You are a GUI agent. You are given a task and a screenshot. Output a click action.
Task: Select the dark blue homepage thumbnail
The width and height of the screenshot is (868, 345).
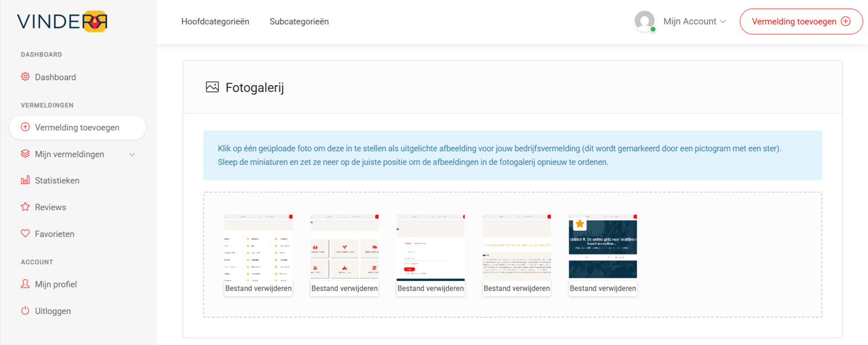pos(603,247)
